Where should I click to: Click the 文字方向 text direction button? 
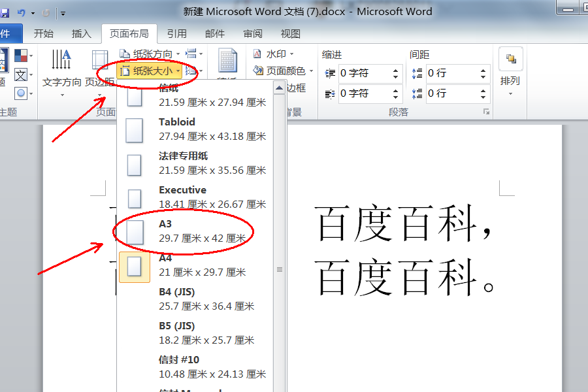point(61,73)
